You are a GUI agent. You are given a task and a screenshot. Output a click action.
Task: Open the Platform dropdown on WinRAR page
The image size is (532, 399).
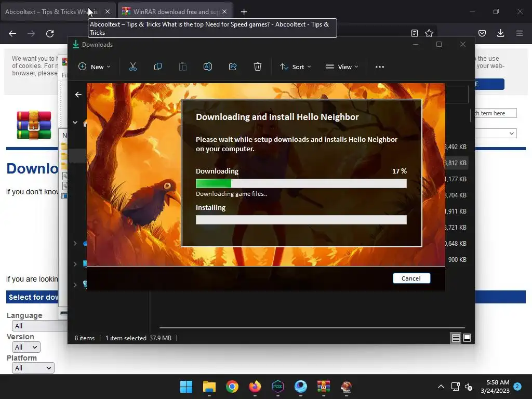[x=33, y=368]
